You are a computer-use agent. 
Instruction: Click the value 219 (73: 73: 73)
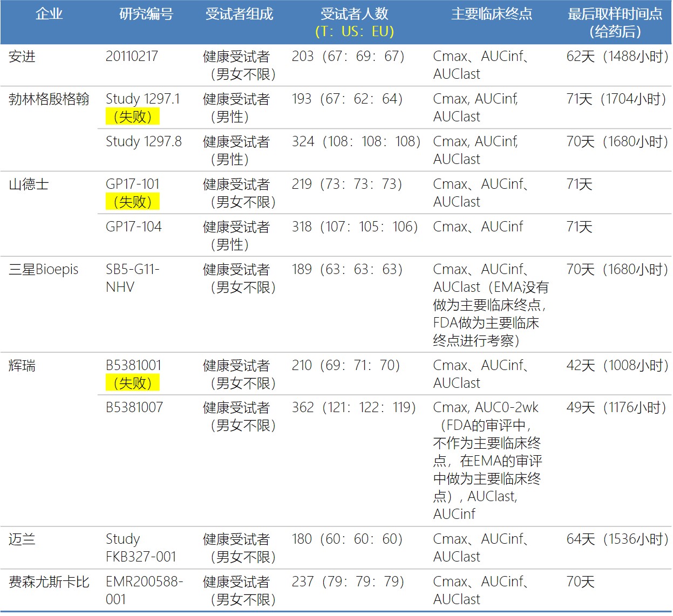(347, 184)
